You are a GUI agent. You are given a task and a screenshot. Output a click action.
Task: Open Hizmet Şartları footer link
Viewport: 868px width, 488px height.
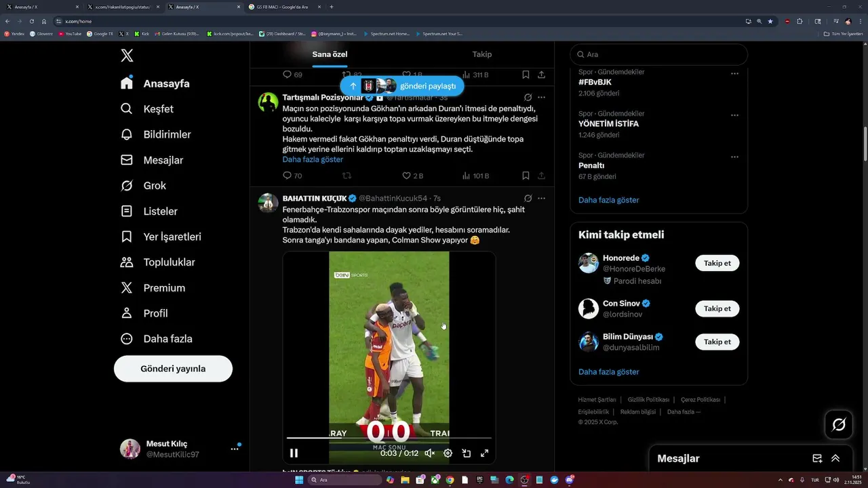tap(597, 399)
